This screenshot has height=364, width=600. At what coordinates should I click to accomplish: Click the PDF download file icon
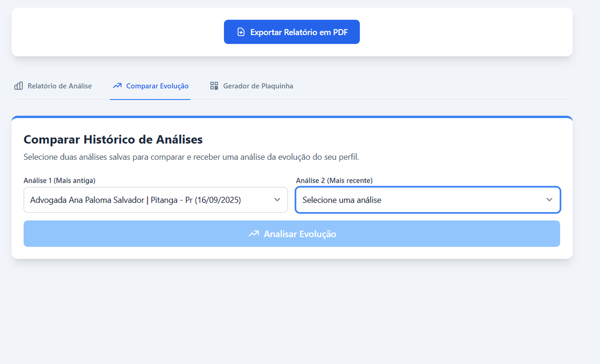click(x=241, y=32)
